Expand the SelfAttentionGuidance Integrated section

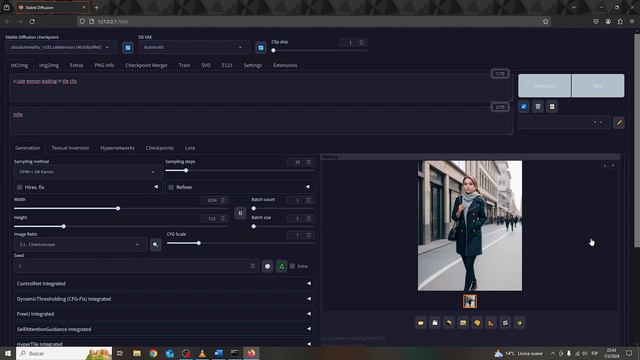[164, 329]
